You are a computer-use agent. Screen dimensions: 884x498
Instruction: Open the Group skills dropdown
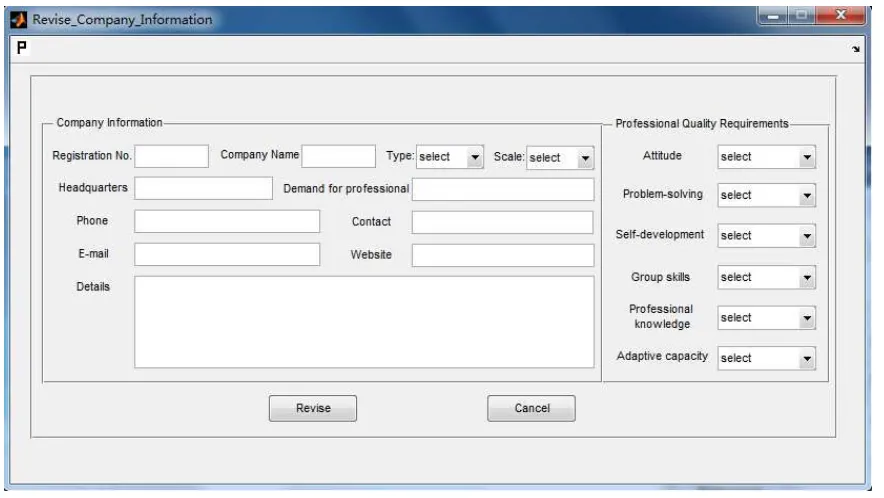(766, 277)
